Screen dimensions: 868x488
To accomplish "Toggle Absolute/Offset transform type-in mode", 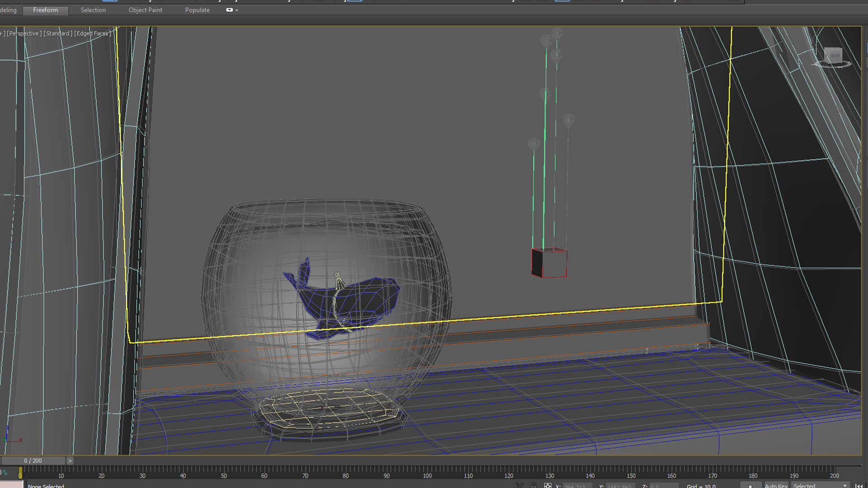I will pos(547,486).
